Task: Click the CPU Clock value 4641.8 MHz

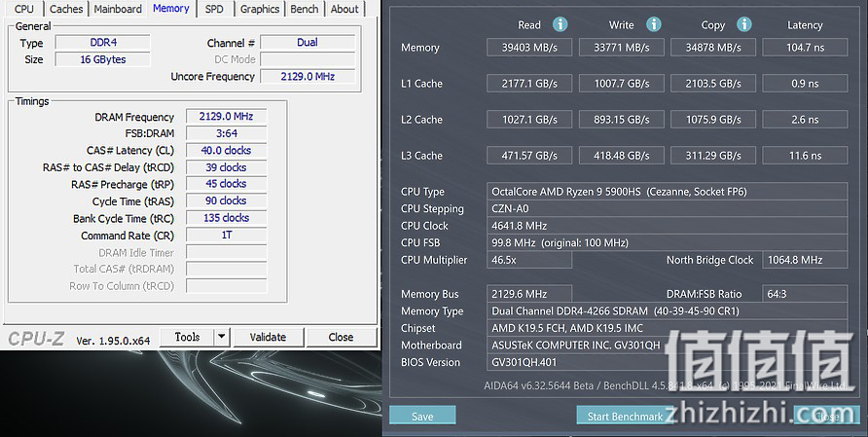Action: click(x=667, y=226)
